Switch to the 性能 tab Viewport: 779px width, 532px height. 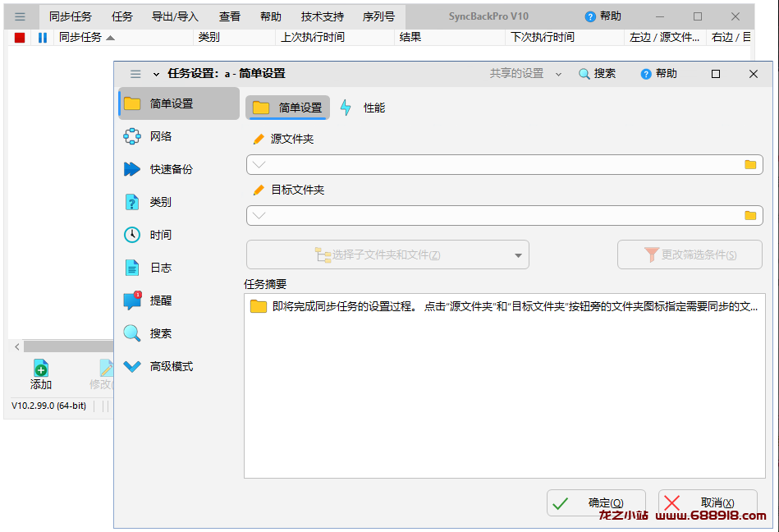[x=364, y=108]
